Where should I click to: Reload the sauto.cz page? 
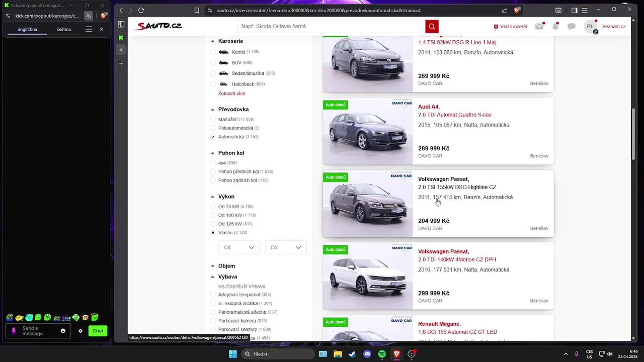[141, 10]
